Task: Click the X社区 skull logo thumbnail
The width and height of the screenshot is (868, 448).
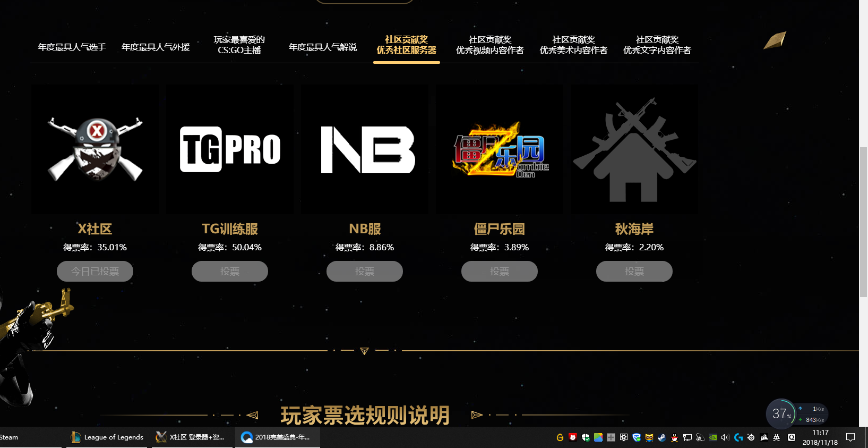Action: click(95, 149)
